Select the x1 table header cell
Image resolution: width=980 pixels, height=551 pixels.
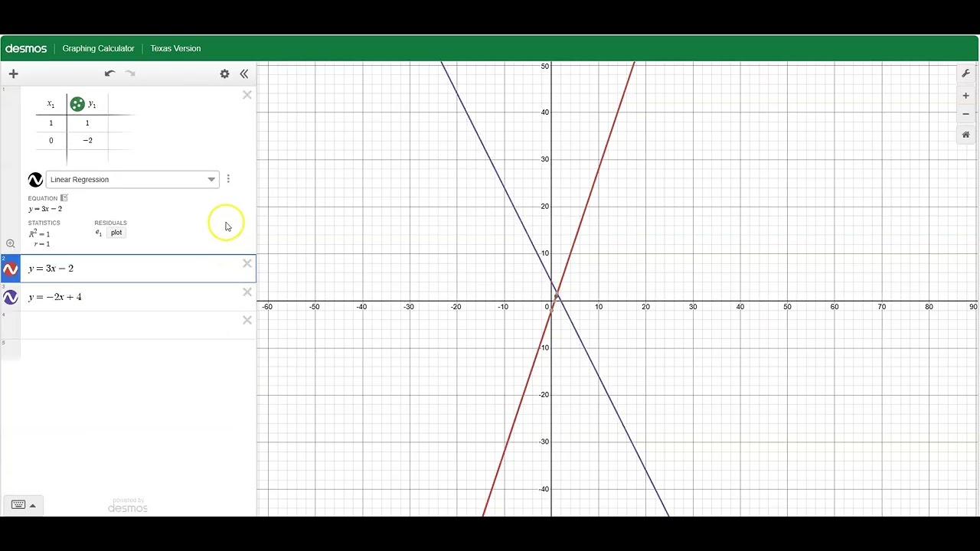pyautogui.click(x=51, y=104)
